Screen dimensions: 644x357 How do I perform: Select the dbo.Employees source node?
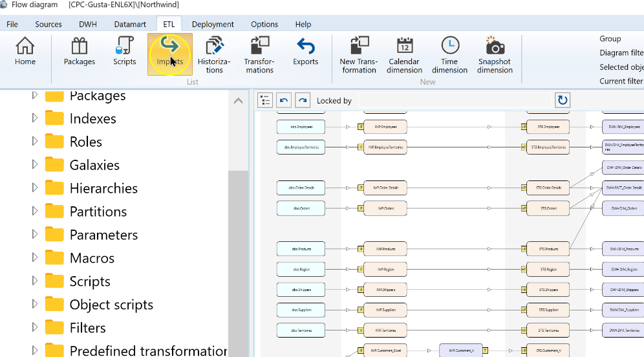301,127
